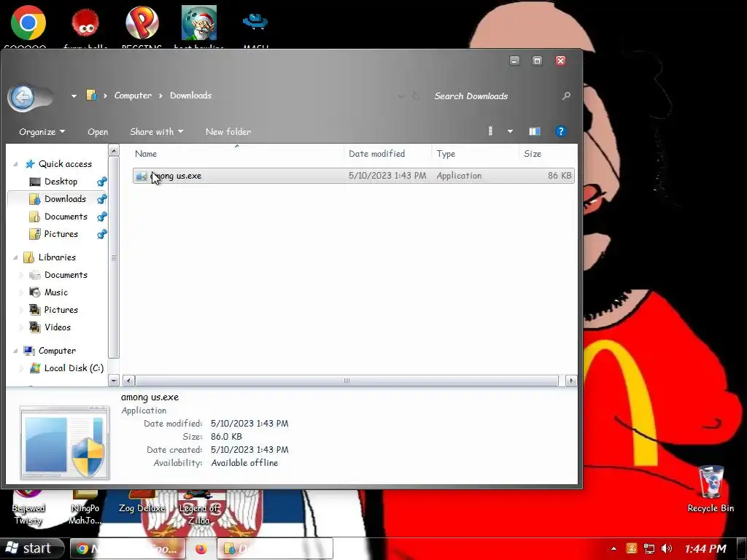Select Computer in the address breadcrumb
Image resolution: width=747 pixels, height=560 pixels.
pyautogui.click(x=133, y=96)
